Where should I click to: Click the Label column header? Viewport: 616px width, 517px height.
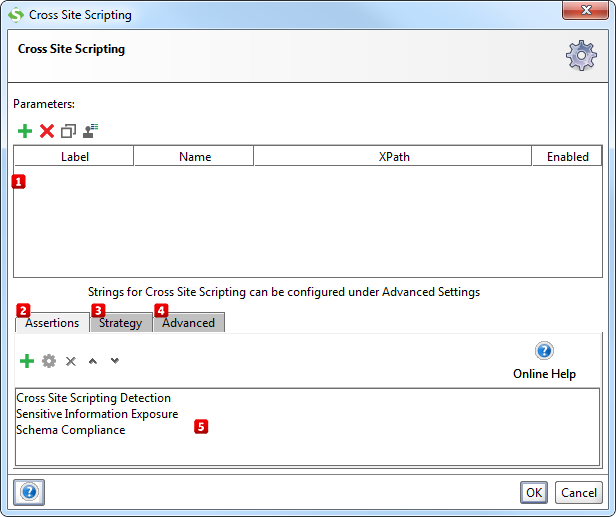tap(74, 156)
